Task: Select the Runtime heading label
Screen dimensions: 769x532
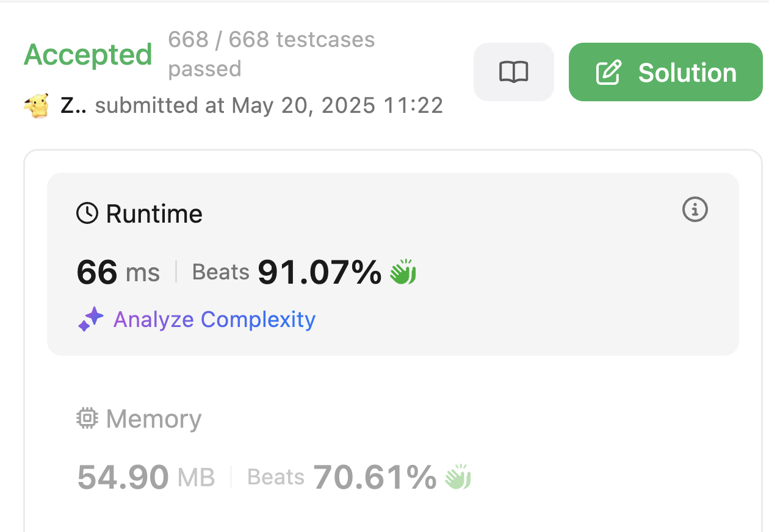Action: tap(154, 214)
